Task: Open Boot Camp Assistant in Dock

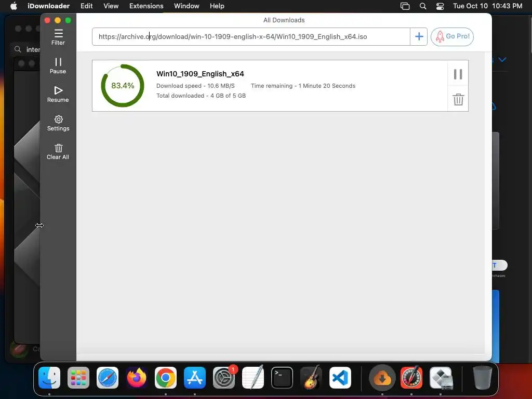Action: 441,378
